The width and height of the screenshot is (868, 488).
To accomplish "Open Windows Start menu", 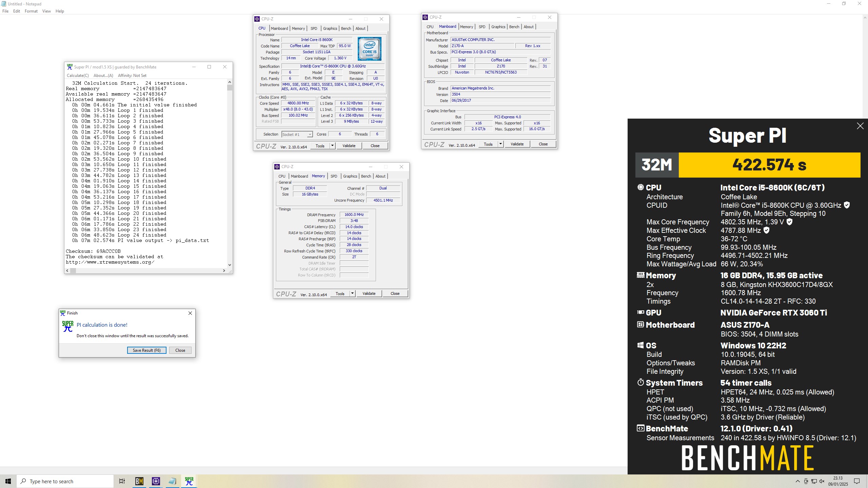I will [x=8, y=481].
